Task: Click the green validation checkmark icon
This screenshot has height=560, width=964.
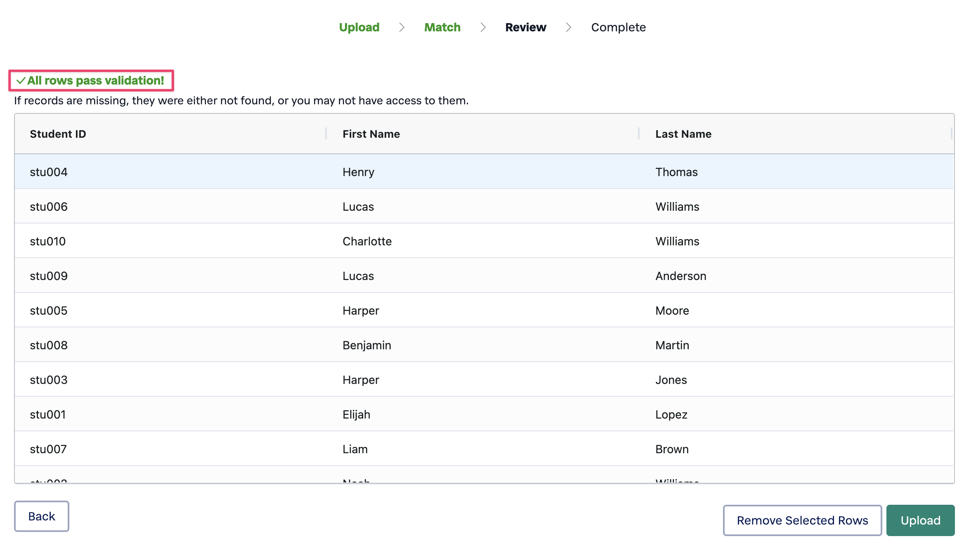Action: click(21, 81)
